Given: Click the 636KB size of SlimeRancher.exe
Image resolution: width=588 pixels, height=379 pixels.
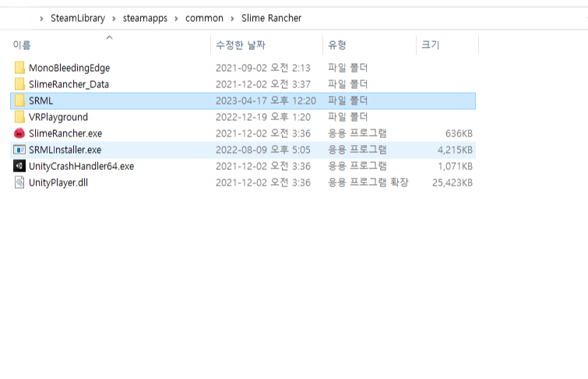Looking at the screenshot, I should coord(459,133).
